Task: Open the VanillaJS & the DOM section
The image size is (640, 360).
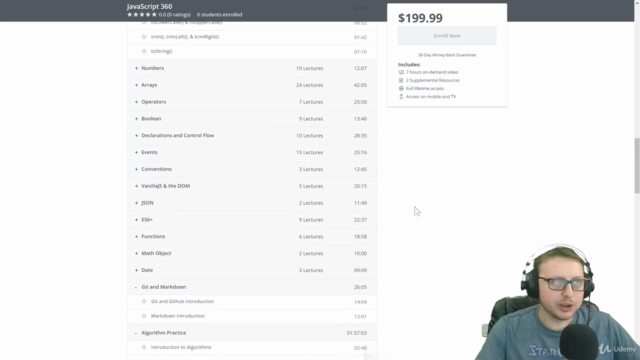Action: pyautogui.click(x=252, y=186)
